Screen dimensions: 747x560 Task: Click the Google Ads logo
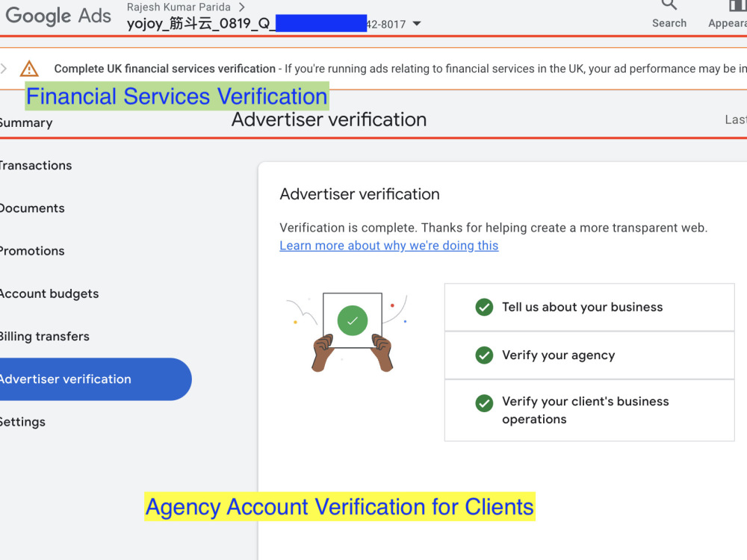(58, 16)
